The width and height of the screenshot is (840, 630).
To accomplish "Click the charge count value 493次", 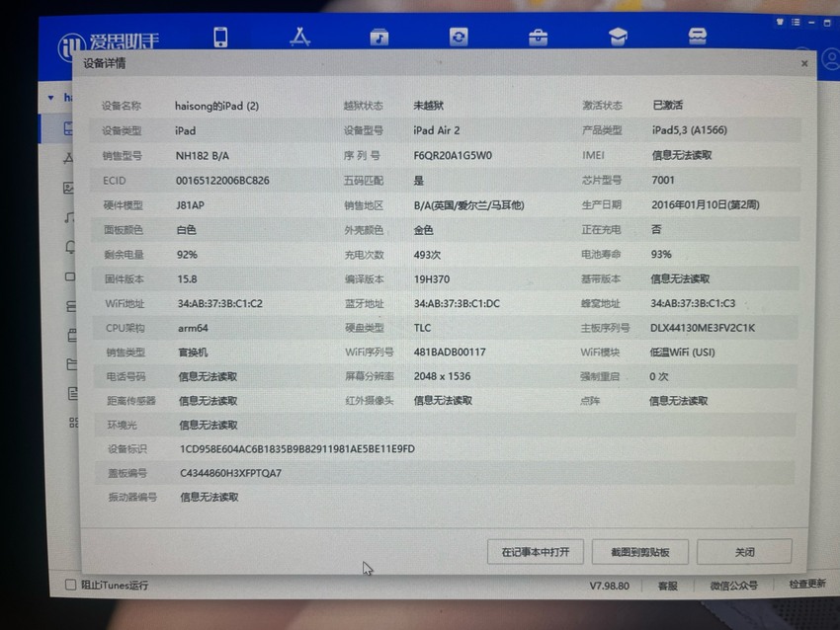I will click(427, 254).
